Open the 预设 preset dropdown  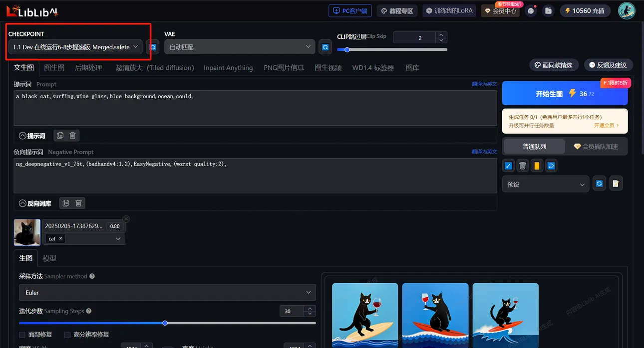click(546, 184)
